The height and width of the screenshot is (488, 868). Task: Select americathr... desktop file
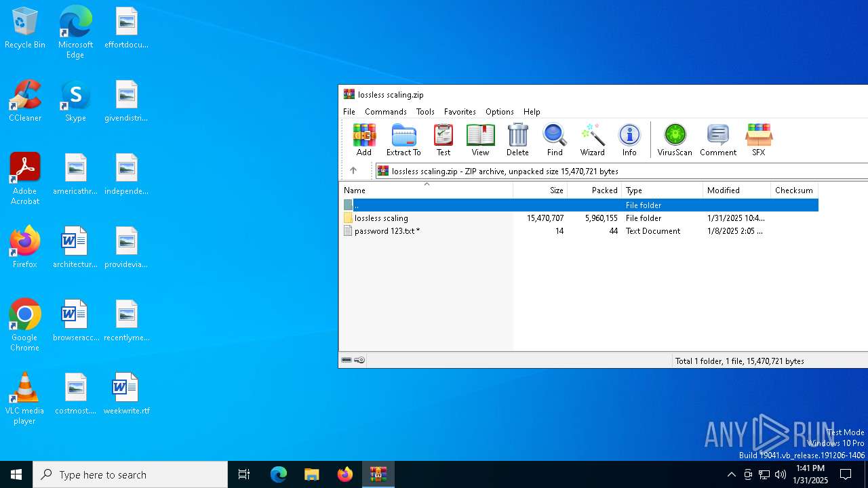point(75,174)
